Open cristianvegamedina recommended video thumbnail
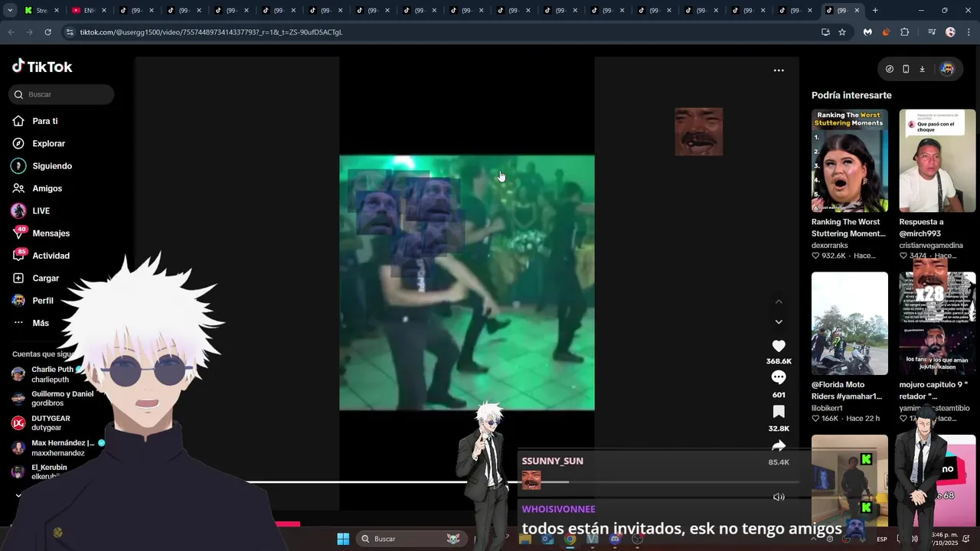The width and height of the screenshot is (980, 551). coord(937,161)
